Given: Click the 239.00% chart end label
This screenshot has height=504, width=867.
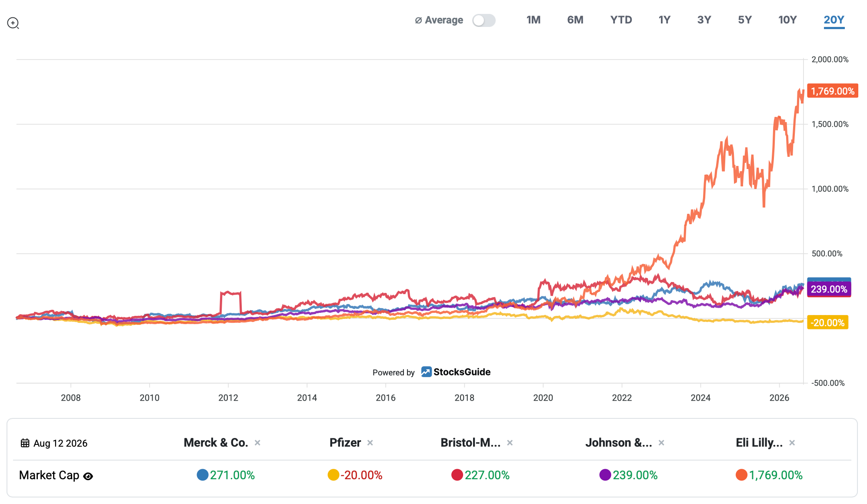Looking at the screenshot, I should pyautogui.click(x=829, y=289).
